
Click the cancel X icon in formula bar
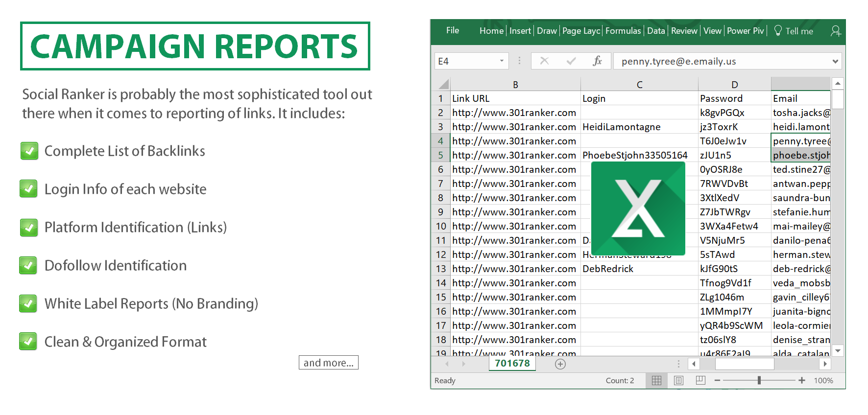[x=544, y=61]
